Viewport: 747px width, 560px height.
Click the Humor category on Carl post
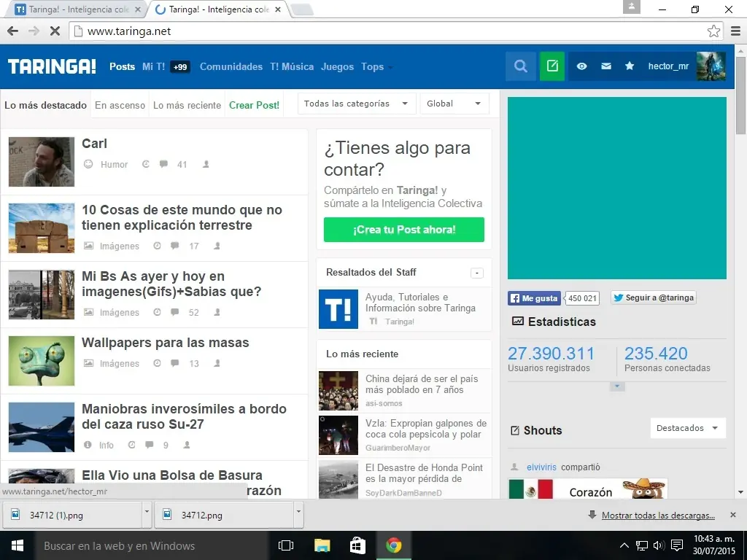114,164
